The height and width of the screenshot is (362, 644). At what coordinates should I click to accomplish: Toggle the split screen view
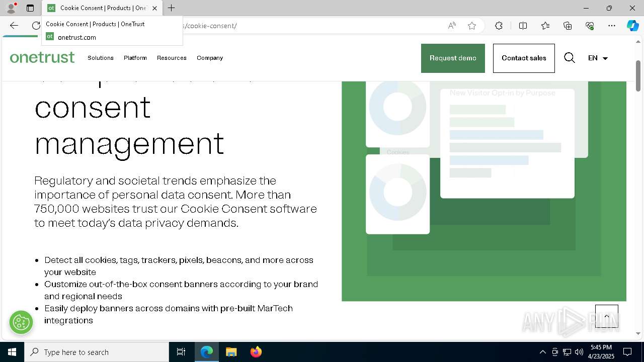pyautogui.click(x=523, y=26)
